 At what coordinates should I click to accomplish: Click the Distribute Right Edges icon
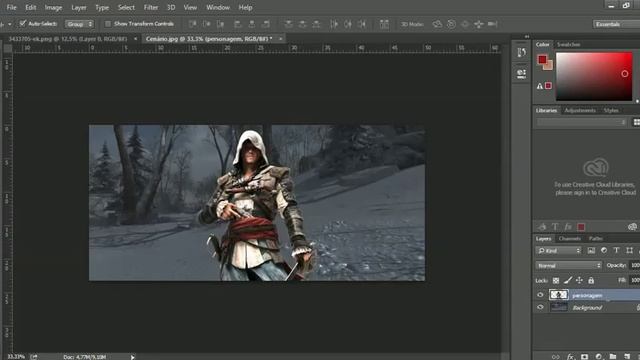(362, 24)
